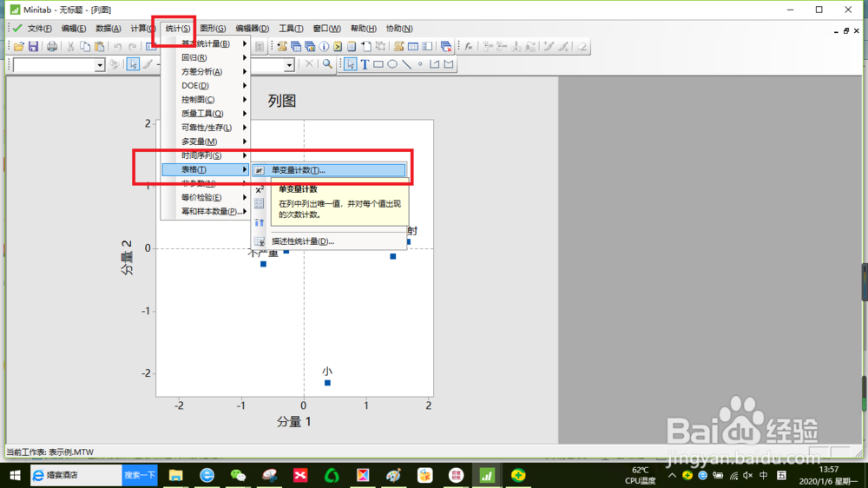Image resolution: width=868 pixels, height=488 pixels.
Task: Click the magnifier zoom icon
Action: pos(327,64)
